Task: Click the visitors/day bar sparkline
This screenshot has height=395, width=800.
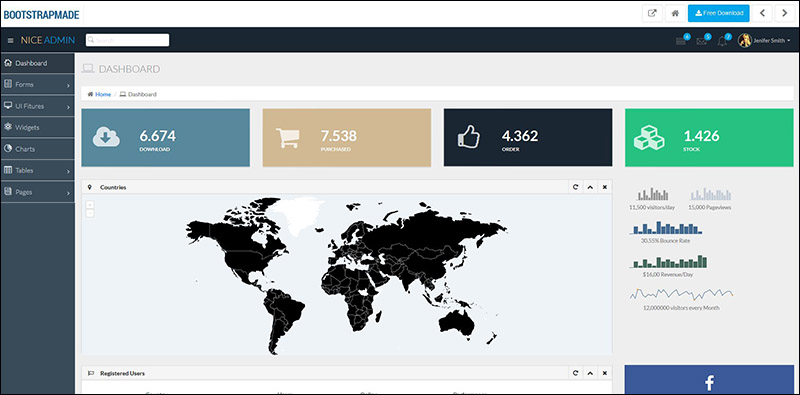Action: pyautogui.click(x=653, y=194)
